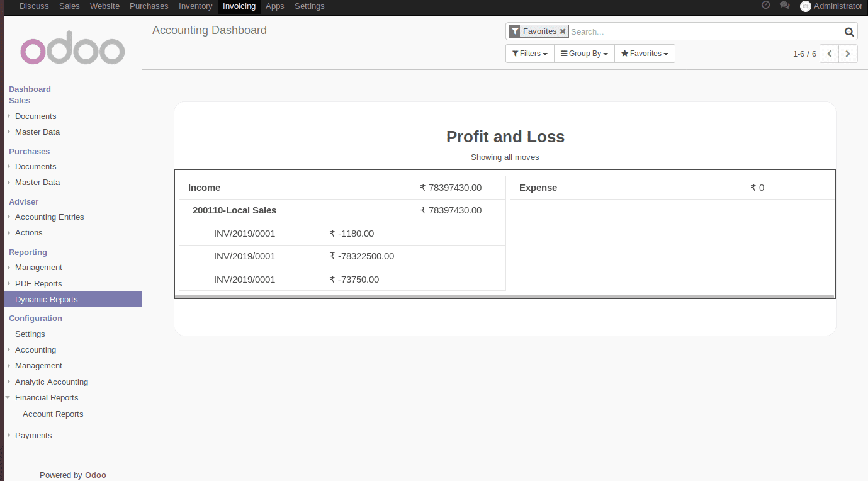This screenshot has width=868, height=481.
Task: Click the ₹ -73750.00 amount
Action: [354, 280]
